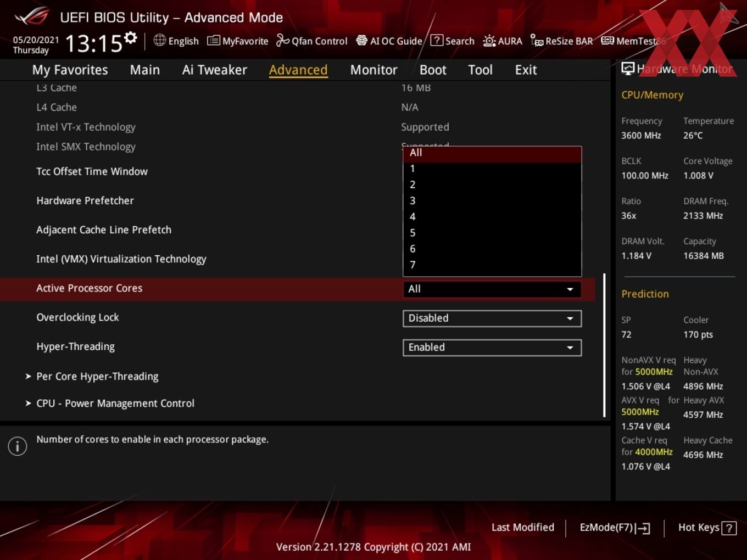Image resolution: width=747 pixels, height=560 pixels.
Task: Select Hardware Prefetcher row
Action: coord(85,200)
